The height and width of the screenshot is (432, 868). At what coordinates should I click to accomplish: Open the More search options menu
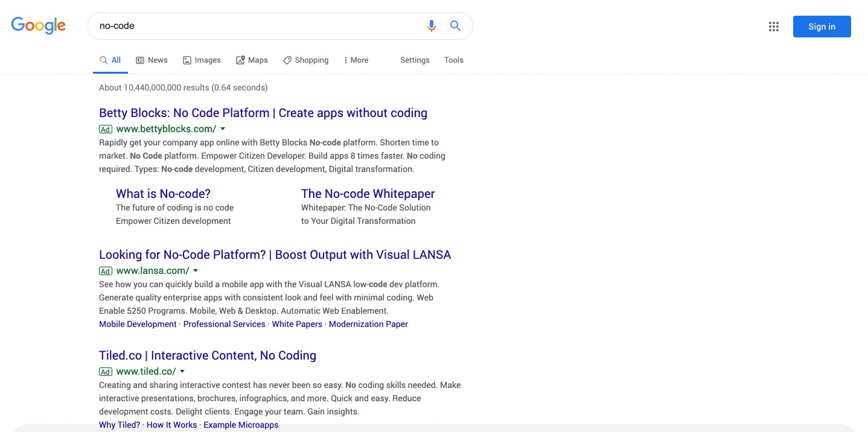point(356,60)
